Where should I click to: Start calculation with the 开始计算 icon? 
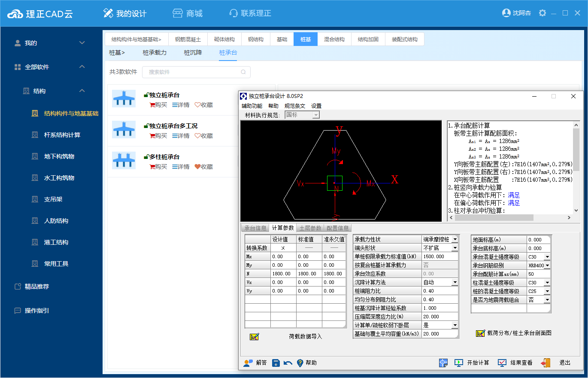(459, 363)
